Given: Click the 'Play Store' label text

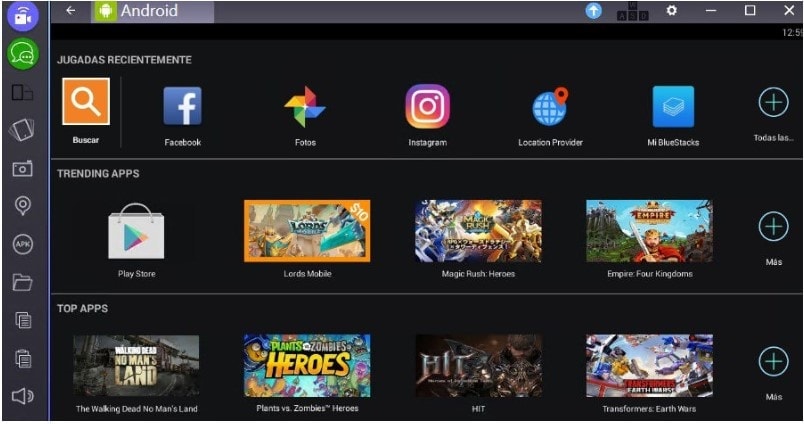Looking at the screenshot, I should coord(136,274).
